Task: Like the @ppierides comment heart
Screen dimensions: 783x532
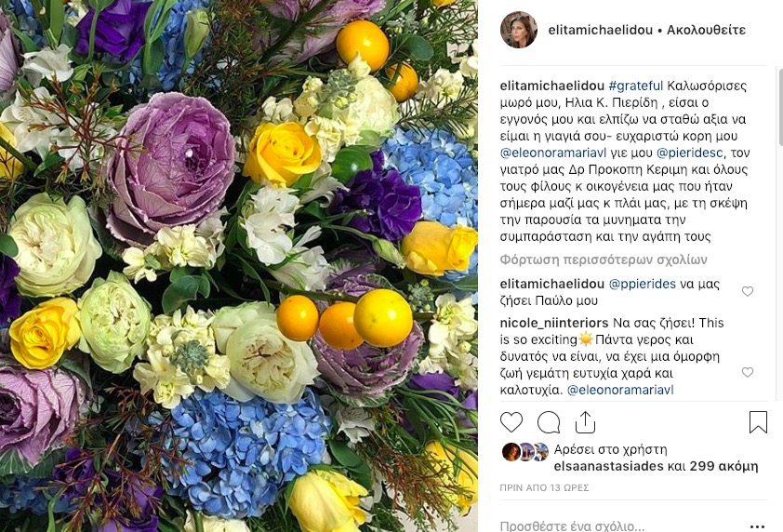Action: 748,291
